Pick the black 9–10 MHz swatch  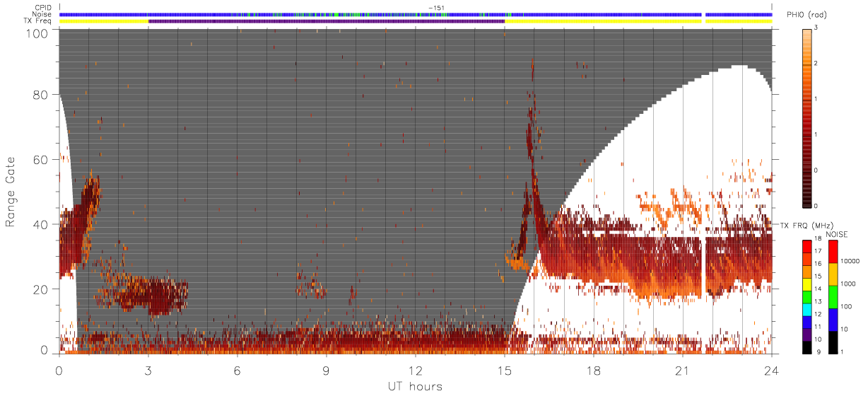(x=807, y=347)
